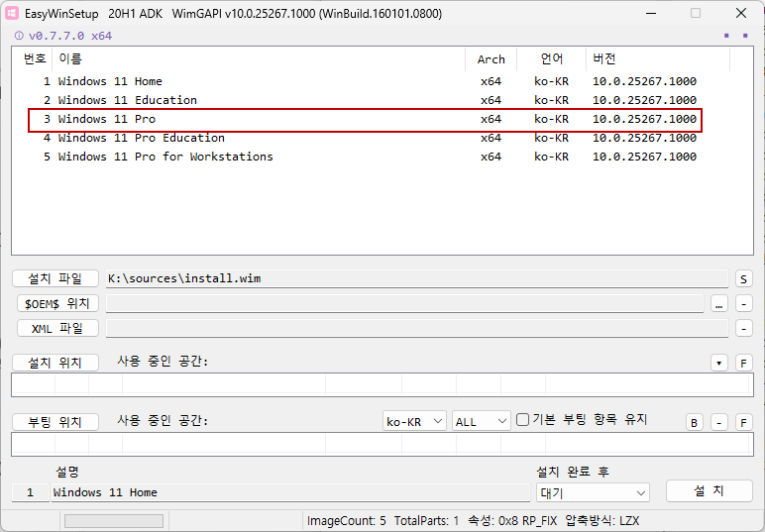The image size is (765, 532).
Task: Open the browse (...) button for $OEM$ location
Action: (719, 304)
